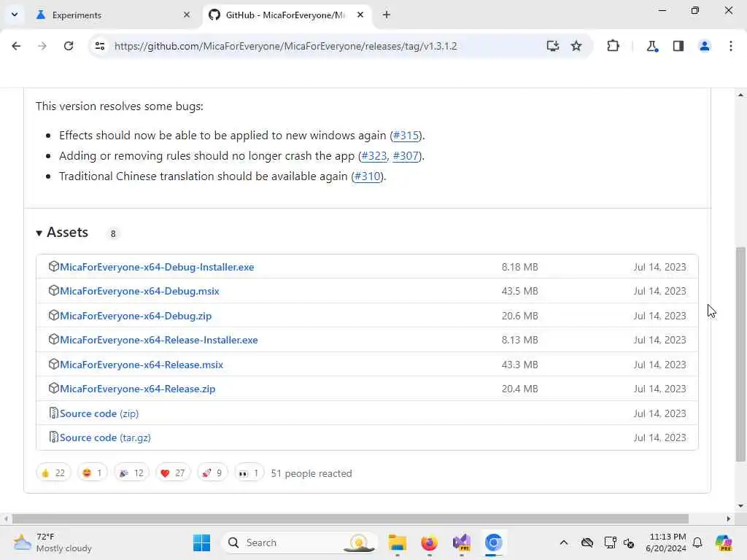Select "51 people reacted" text
This screenshot has height=560, width=747.
311,474
